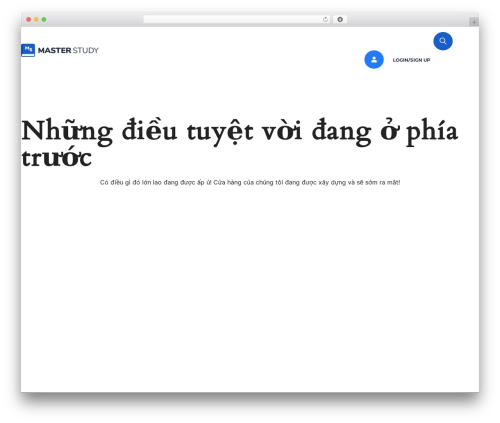
Task: Open a new tab with plus button
Action: tap(474, 22)
